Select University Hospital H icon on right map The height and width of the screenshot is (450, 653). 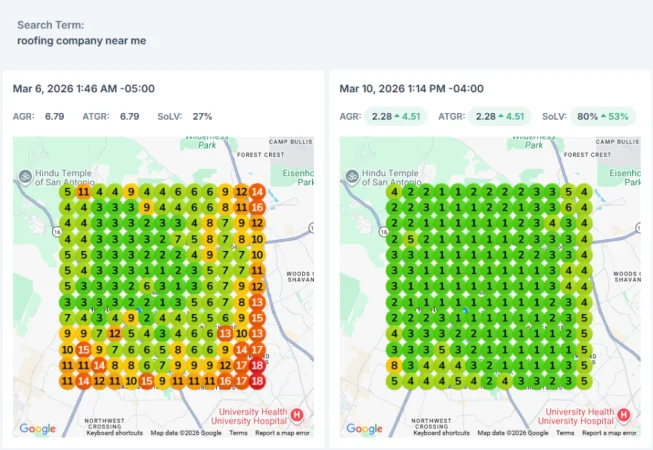coord(623,415)
